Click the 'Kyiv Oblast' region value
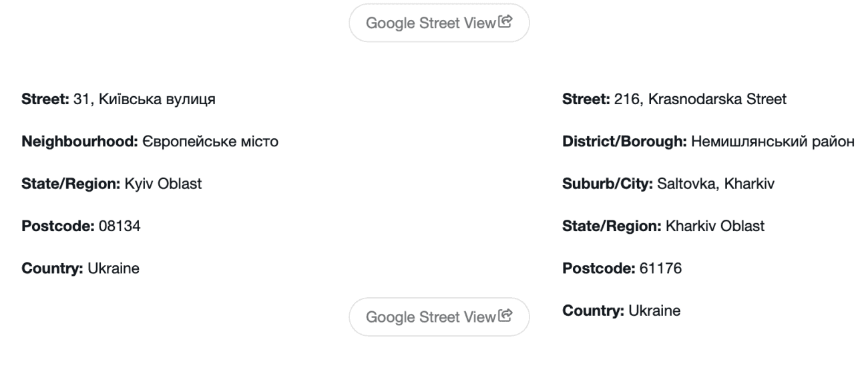 pos(162,184)
